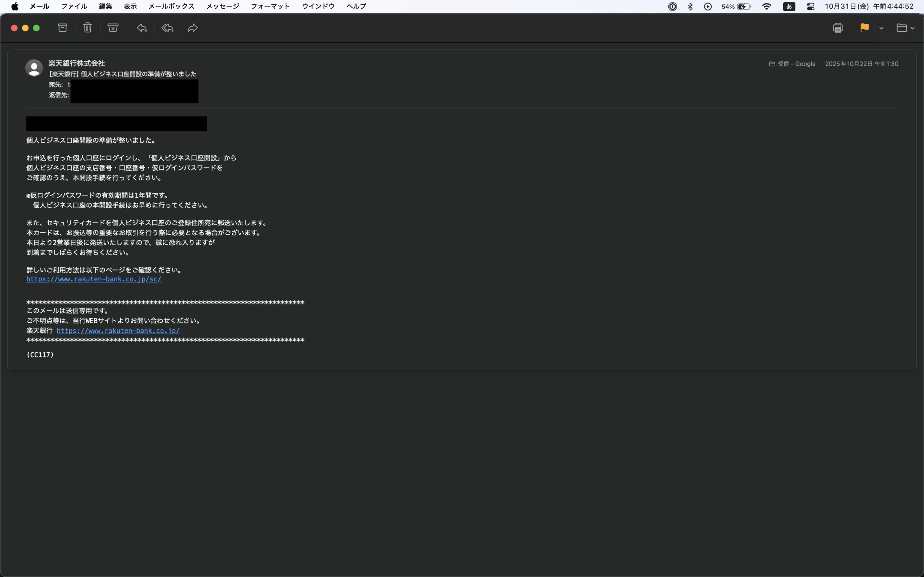Click the Reply All arrows icon
Viewport: 924px width, 577px height.
pos(167,28)
